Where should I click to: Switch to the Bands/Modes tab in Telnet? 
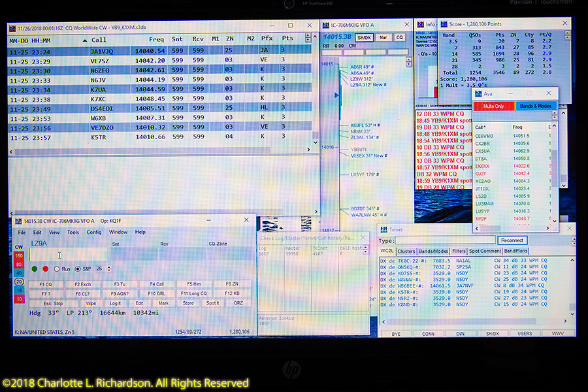[x=433, y=251]
